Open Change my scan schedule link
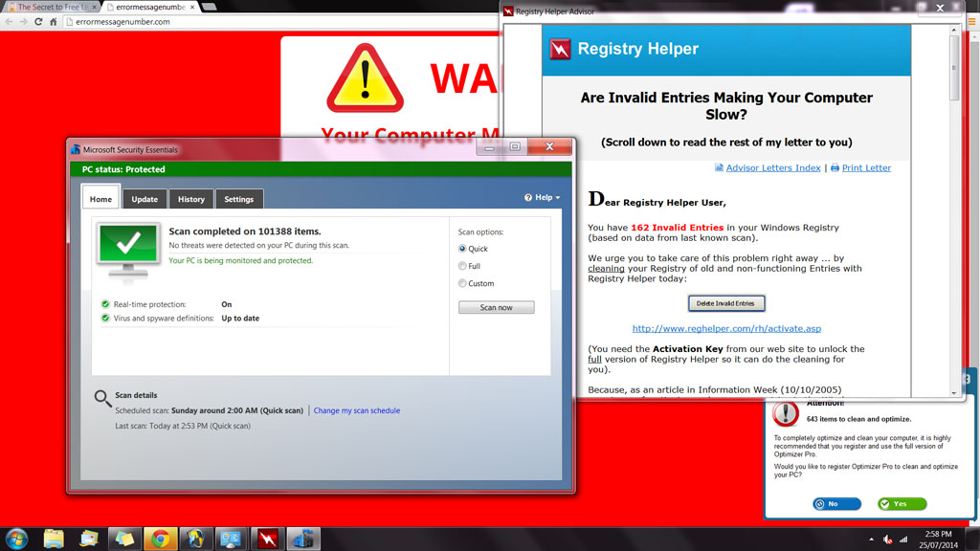Viewport: 980px width, 551px height. tap(357, 410)
